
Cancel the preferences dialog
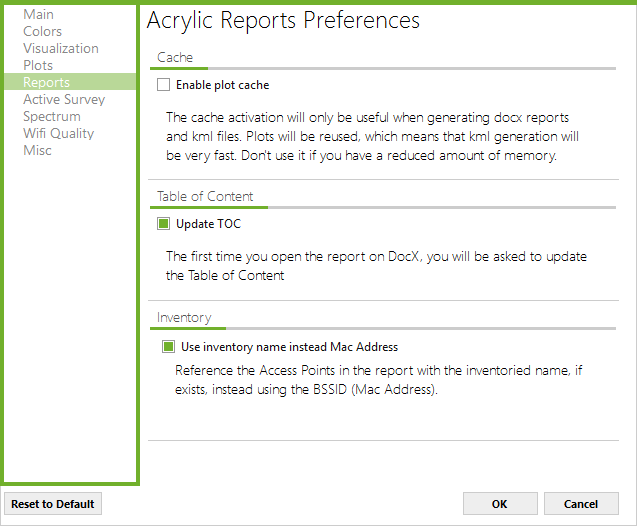pos(581,504)
